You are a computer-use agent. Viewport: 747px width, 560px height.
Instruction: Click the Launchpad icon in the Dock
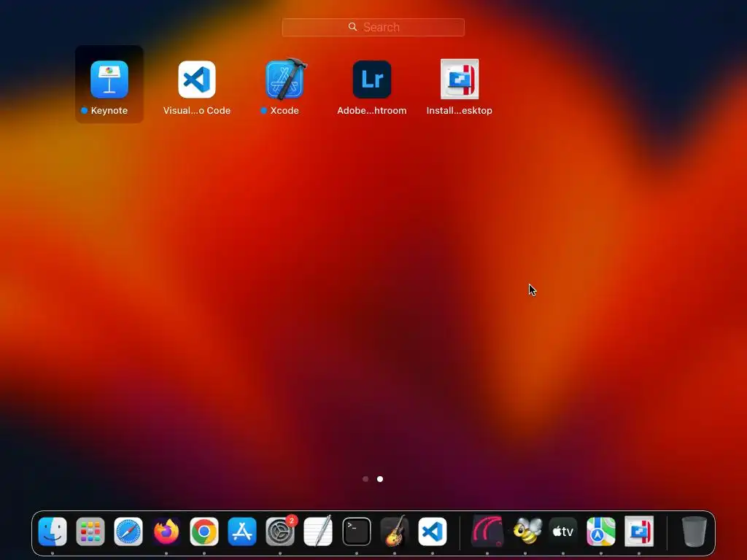(90, 532)
